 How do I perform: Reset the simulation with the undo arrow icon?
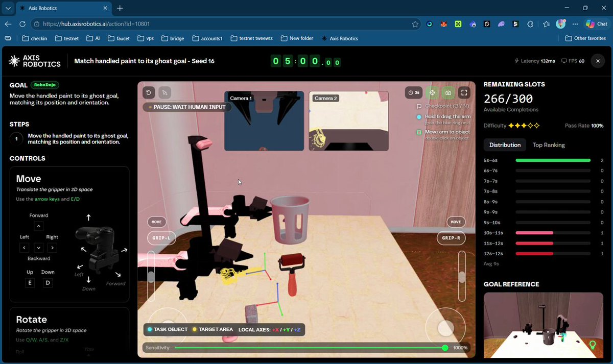[x=149, y=92]
